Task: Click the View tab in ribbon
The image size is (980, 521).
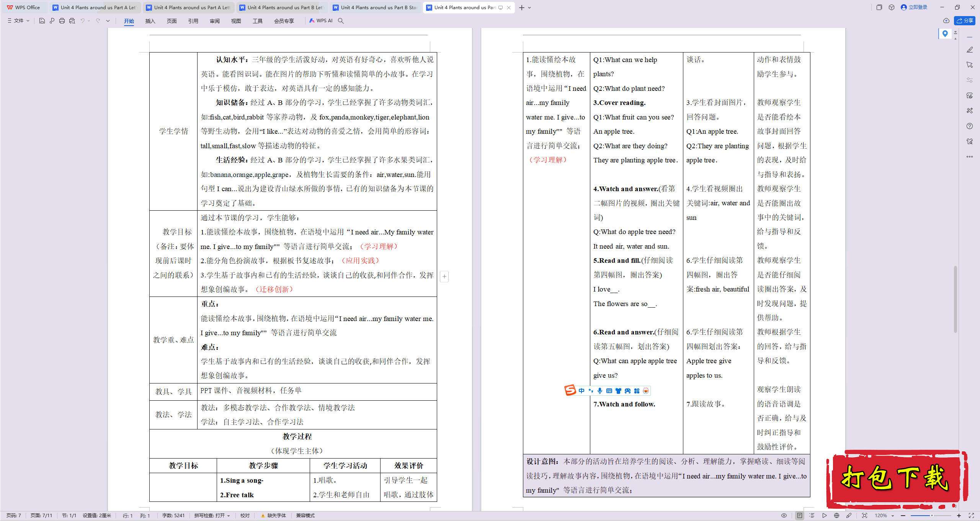Action: click(x=235, y=21)
